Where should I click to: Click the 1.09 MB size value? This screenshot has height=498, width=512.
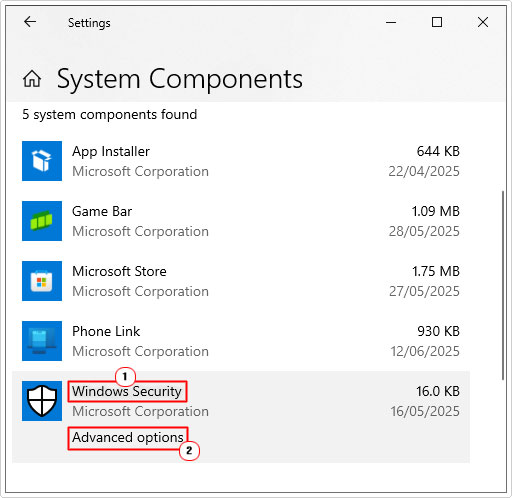click(x=436, y=211)
